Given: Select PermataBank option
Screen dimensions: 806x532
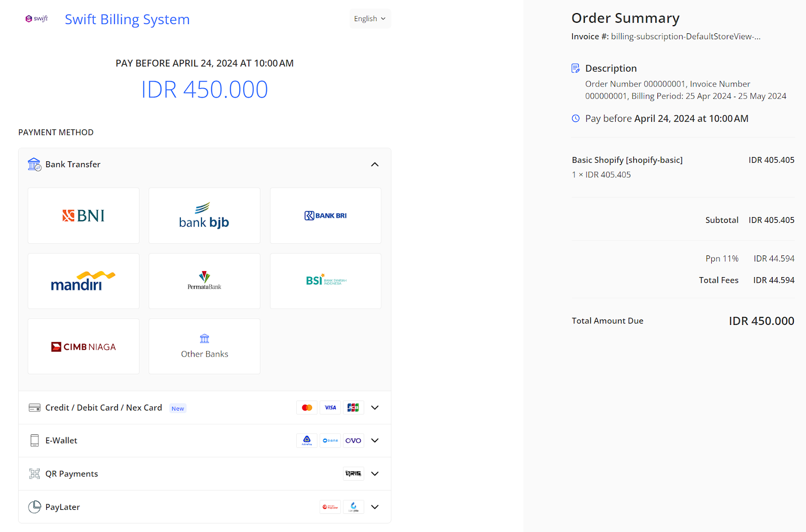Looking at the screenshot, I should pyautogui.click(x=205, y=281).
